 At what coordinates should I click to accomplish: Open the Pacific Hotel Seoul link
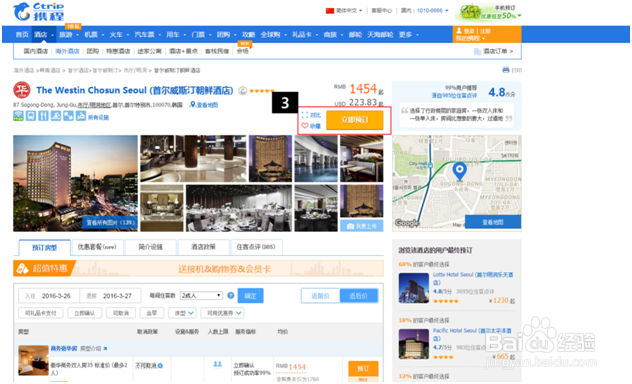(x=472, y=334)
